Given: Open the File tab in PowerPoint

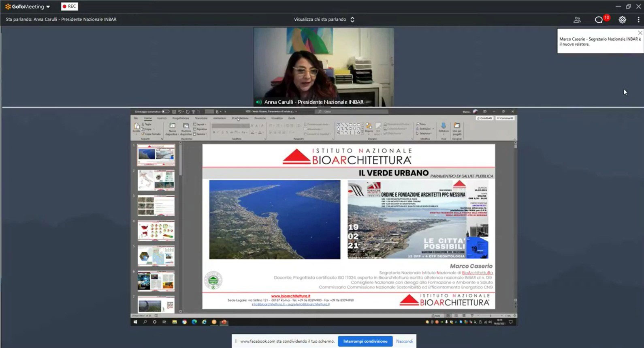Looking at the screenshot, I should point(136,118).
